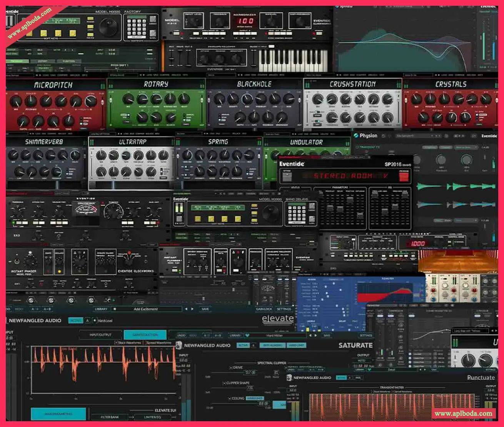Toggle ACTIVE button in Saturate window
The height and width of the screenshot is (427, 504).
point(243,345)
